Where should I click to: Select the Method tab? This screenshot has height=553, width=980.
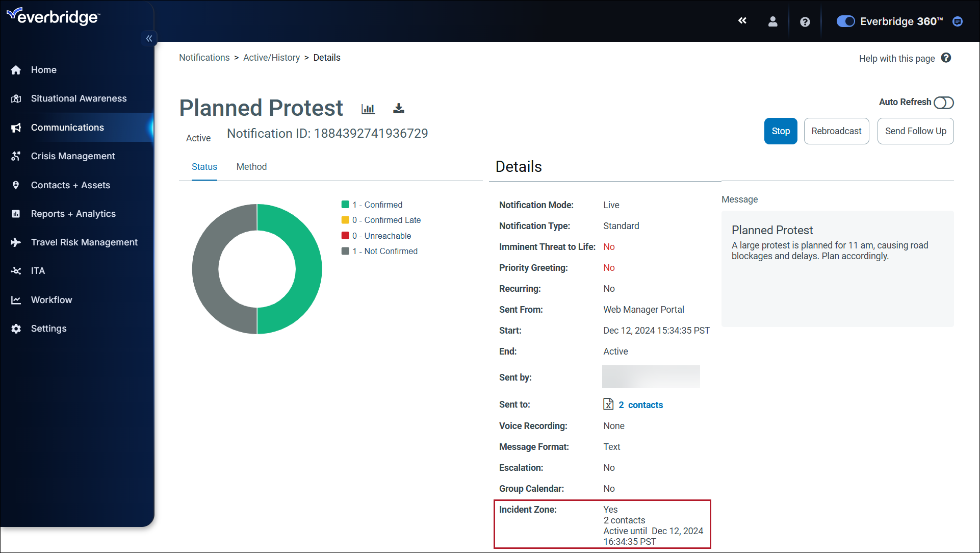click(x=251, y=166)
